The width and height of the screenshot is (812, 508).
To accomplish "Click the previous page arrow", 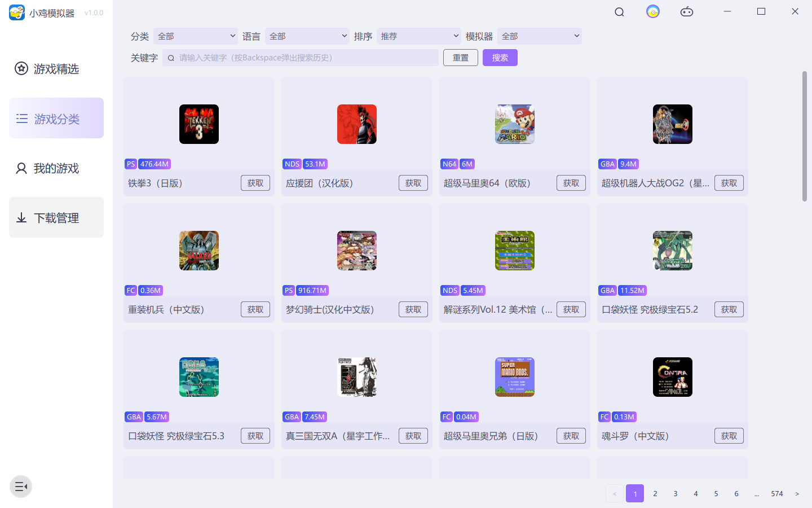I will point(615,493).
